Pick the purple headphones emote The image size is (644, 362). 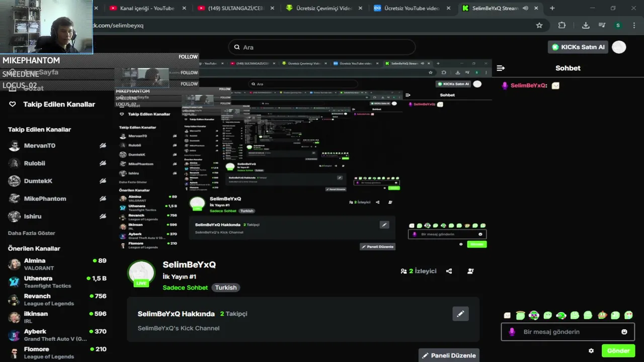point(534,315)
